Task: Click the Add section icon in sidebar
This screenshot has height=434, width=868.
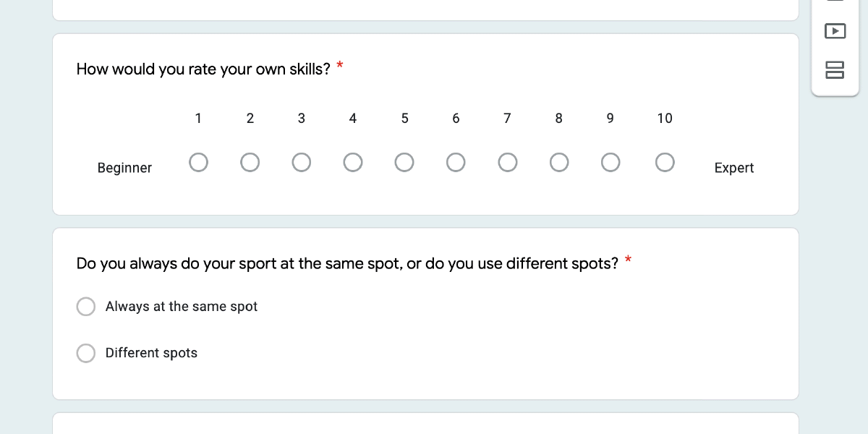Action: pyautogui.click(x=835, y=69)
